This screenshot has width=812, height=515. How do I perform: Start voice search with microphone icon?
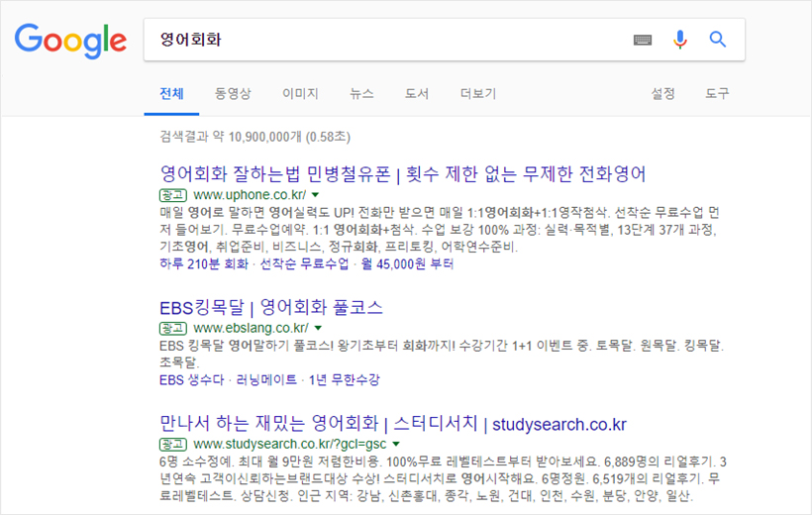(x=680, y=40)
